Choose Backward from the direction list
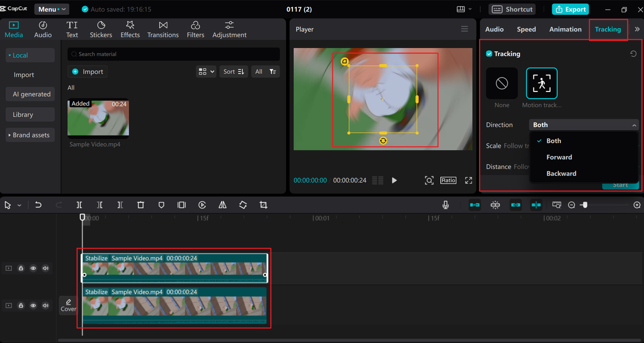Screen dimensions: 644x343 point(584,174)
